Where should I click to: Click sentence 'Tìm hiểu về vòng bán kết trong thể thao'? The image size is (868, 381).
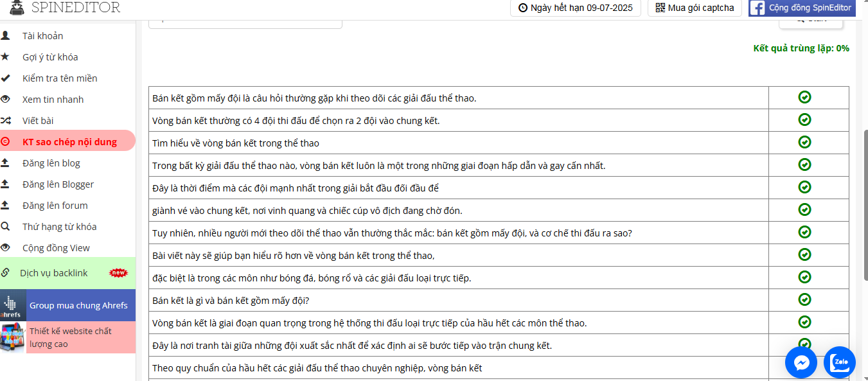[x=236, y=143]
